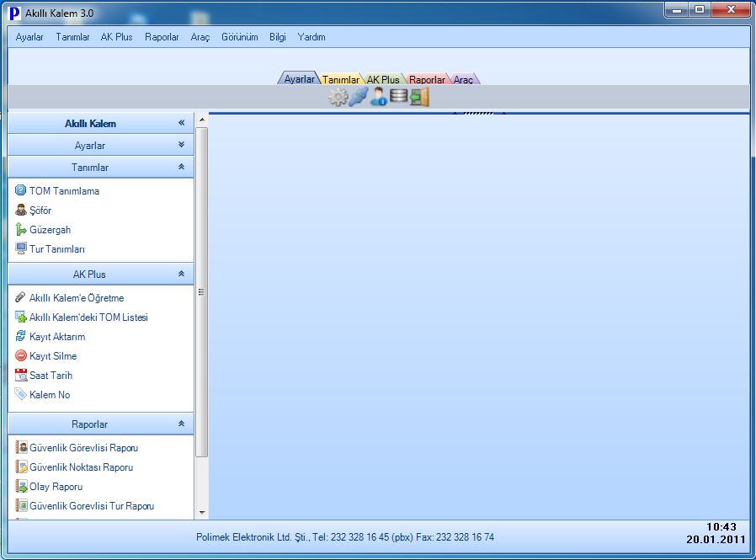The image size is (756, 560).
Task: Click the sidebar vertical scrollbar thumb
Action: (x=202, y=292)
